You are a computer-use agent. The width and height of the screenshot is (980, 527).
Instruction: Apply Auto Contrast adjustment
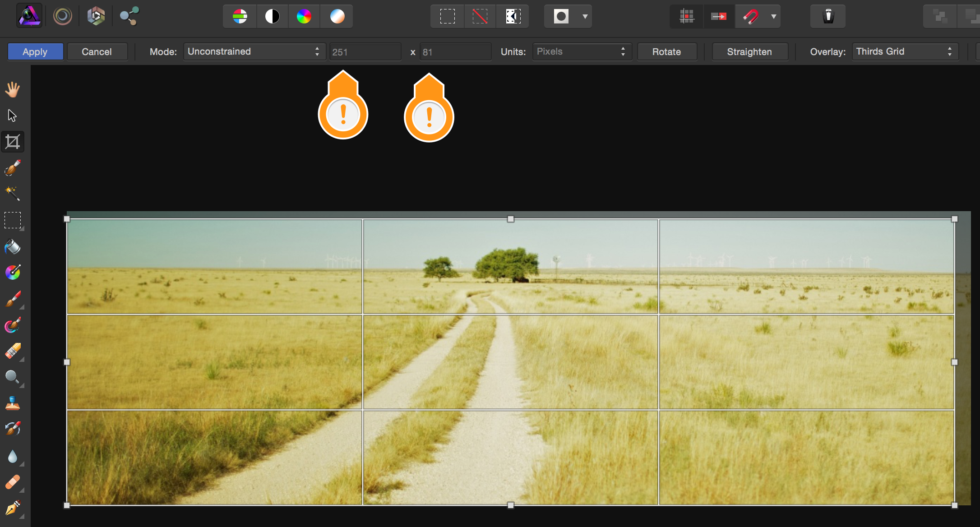[273, 17]
